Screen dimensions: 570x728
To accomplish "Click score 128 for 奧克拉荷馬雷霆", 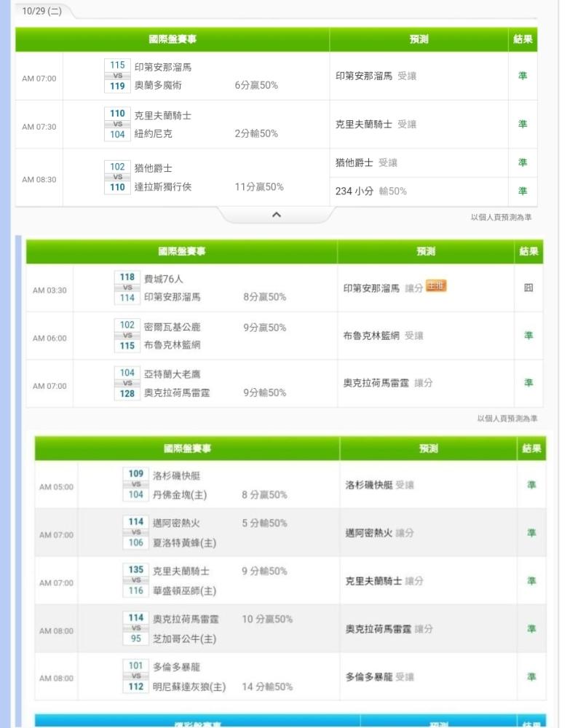I will (127, 394).
